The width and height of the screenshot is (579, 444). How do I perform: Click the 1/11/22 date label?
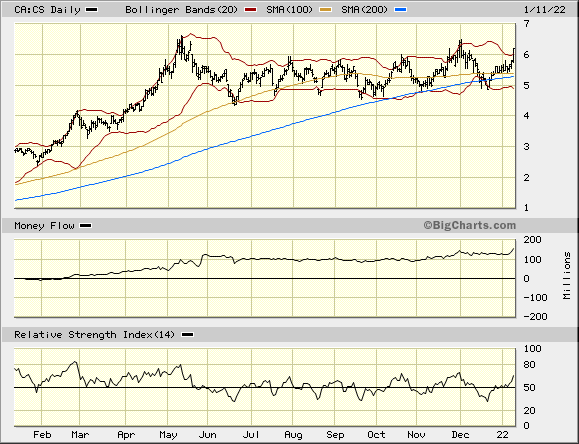(545, 10)
